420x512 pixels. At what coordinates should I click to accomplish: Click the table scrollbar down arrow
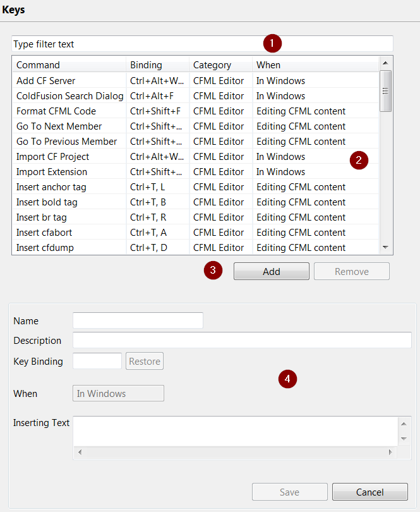click(x=385, y=248)
